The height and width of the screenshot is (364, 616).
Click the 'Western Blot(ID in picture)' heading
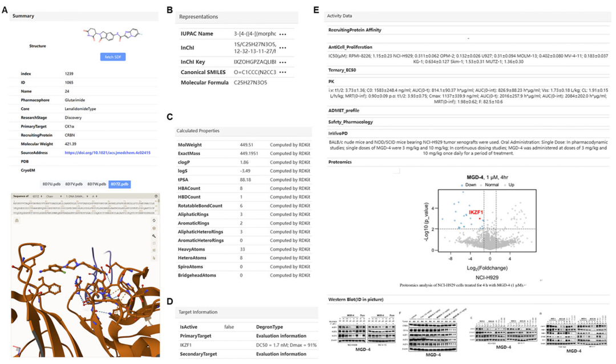pyautogui.click(x=355, y=299)
